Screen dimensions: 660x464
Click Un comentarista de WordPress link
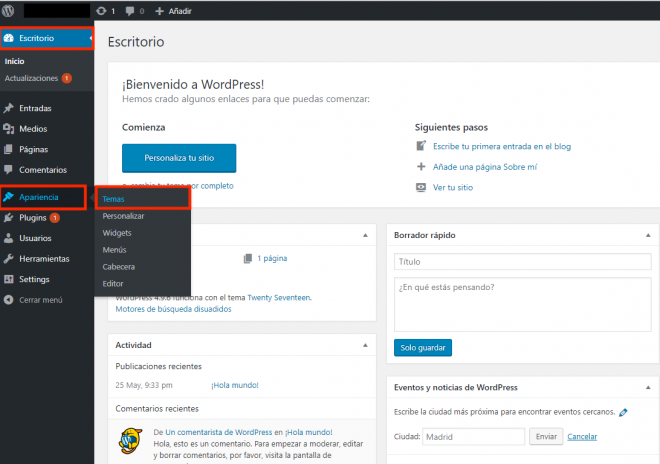(218, 432)
